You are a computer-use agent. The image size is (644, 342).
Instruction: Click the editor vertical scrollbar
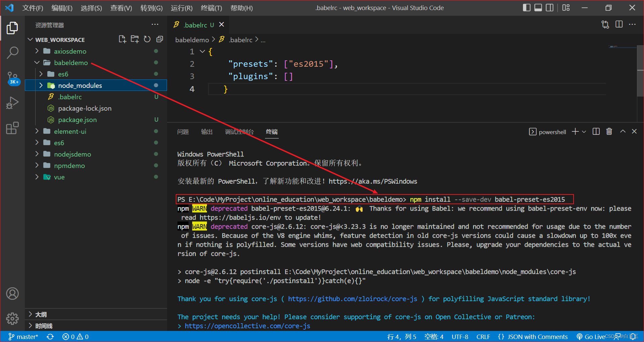click(640, 70)
